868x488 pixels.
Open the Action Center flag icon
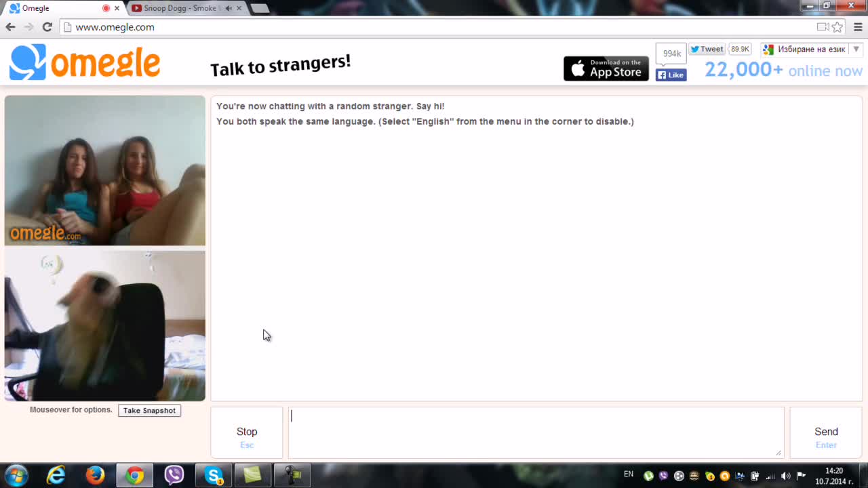click(801, 476)
